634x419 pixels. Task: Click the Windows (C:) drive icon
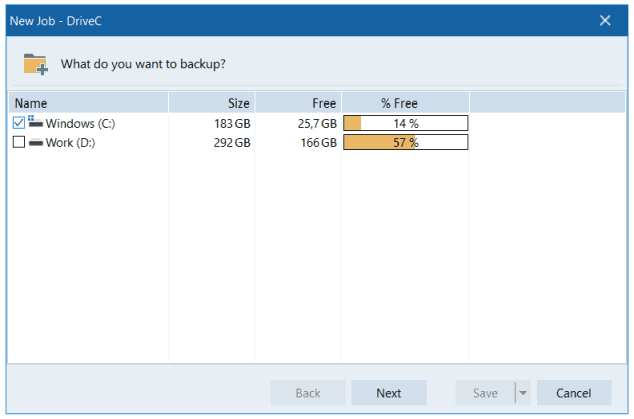click(36, 122)
